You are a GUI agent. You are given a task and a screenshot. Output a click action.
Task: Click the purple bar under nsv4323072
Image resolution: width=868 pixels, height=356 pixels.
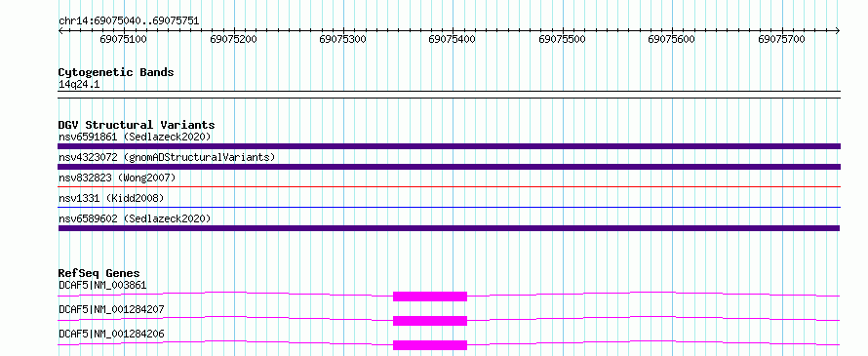click(449, 167)
